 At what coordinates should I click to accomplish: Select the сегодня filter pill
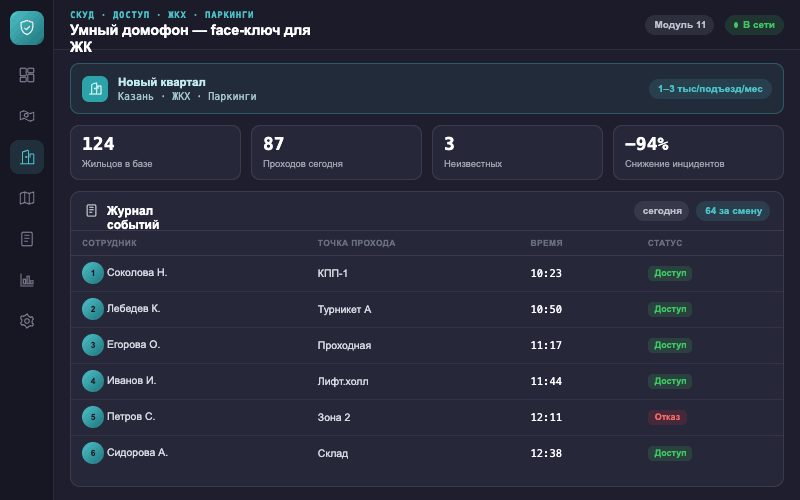click(662, 211)
